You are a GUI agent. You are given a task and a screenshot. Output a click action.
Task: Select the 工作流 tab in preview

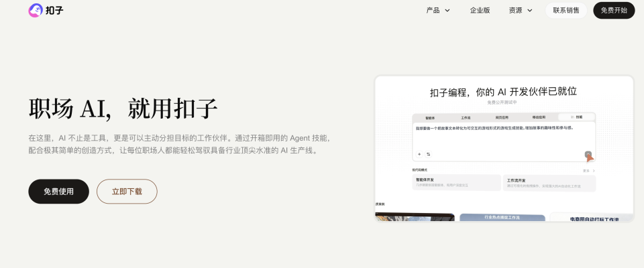pyautogui.click(x=466, y=117)
